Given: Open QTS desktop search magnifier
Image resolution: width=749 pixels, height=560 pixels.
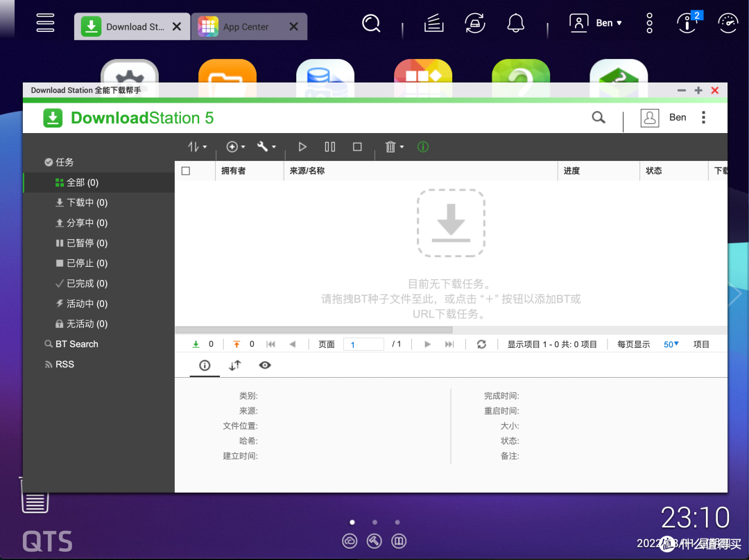Looking at the screenshot, I should coord(371,23).
